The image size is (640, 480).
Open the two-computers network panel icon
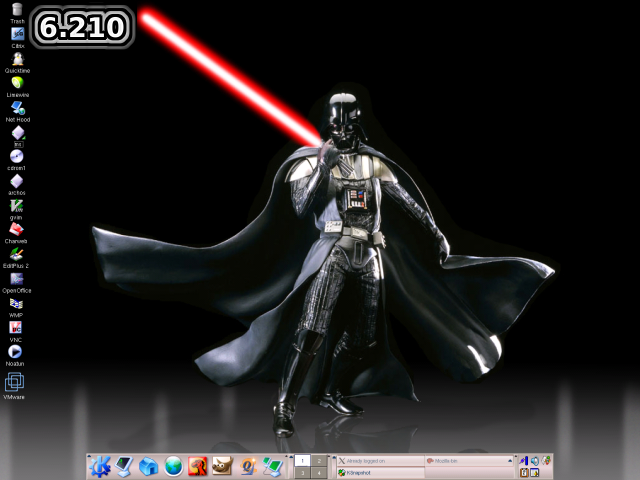[272, 467]
